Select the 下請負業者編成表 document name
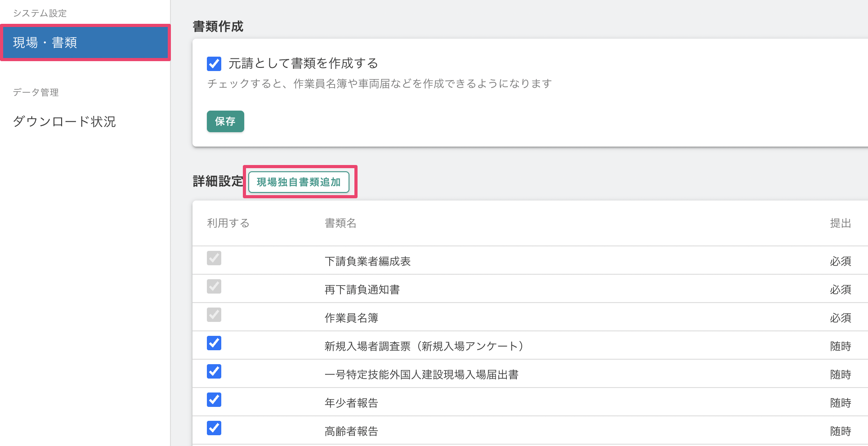 click(367, 261)
